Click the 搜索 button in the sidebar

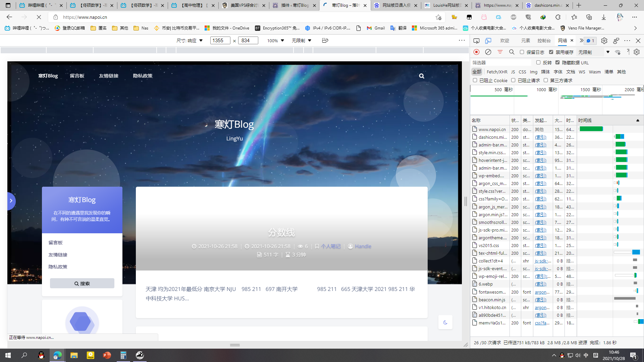click(x=82, y=283)
